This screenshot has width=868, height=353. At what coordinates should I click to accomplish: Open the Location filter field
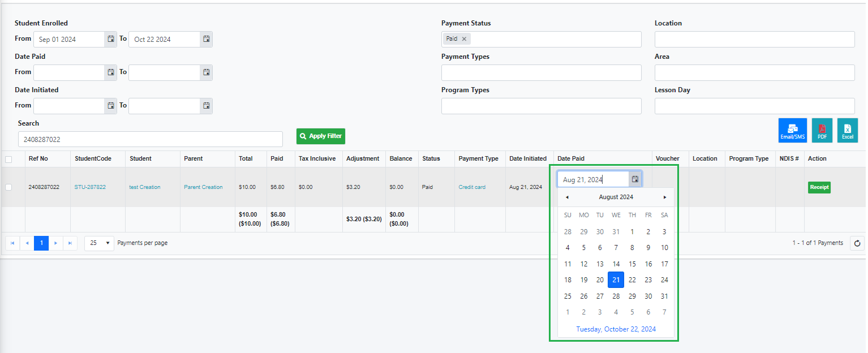[754, 40]
